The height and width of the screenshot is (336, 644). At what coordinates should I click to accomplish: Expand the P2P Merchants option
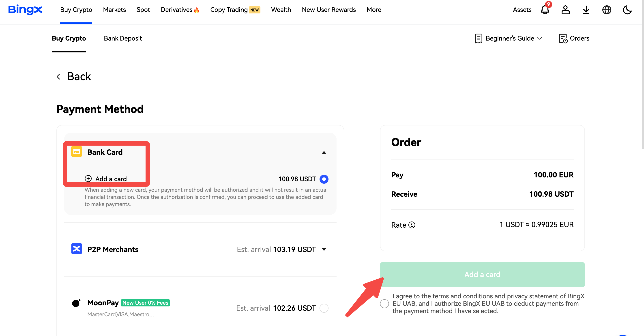tap(324, 249)
